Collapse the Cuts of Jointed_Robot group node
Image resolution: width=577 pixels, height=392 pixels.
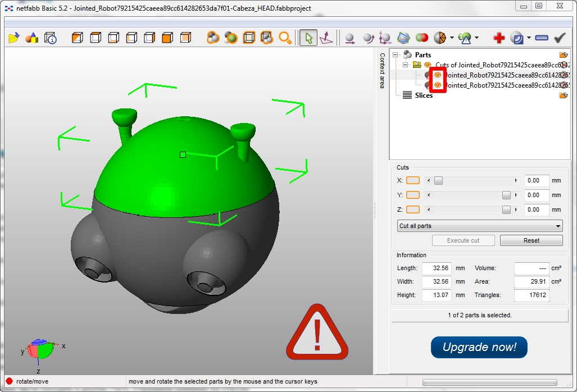(x=406, y=65)
